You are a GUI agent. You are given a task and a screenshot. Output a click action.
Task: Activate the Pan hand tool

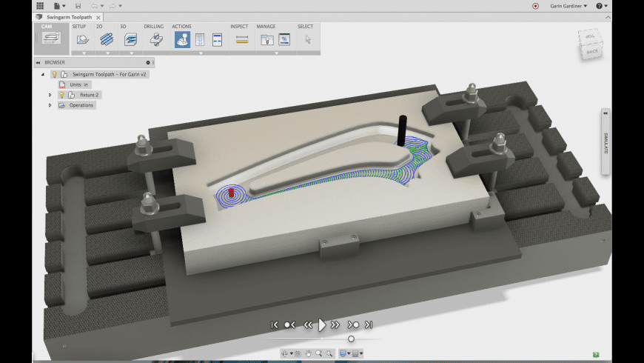coord(307,354)
